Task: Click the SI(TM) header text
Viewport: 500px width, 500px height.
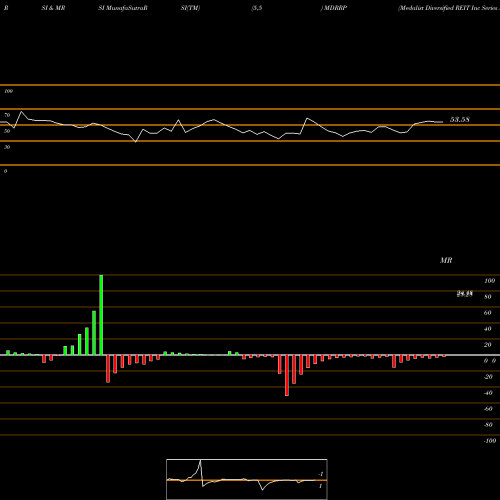Action: (190, 8)
